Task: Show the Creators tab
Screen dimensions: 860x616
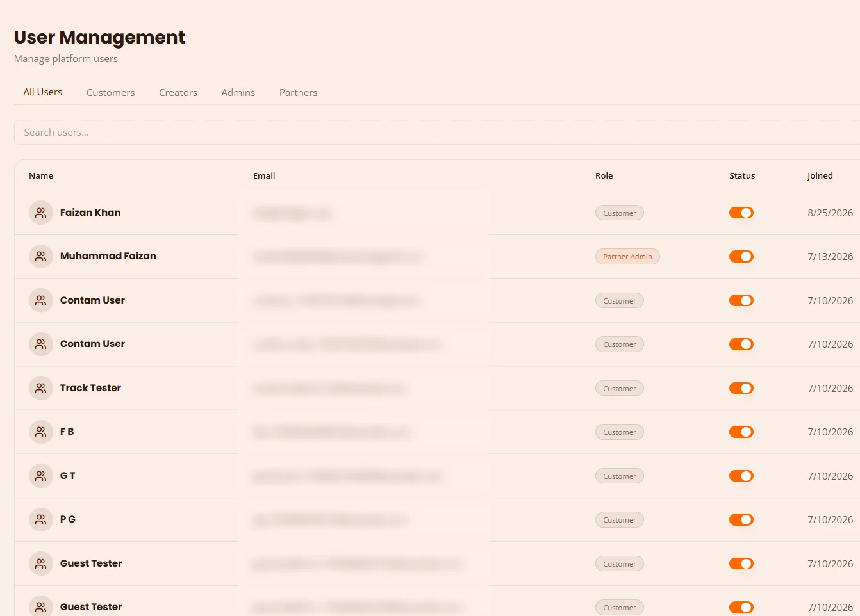Action: tap(178, 93)
